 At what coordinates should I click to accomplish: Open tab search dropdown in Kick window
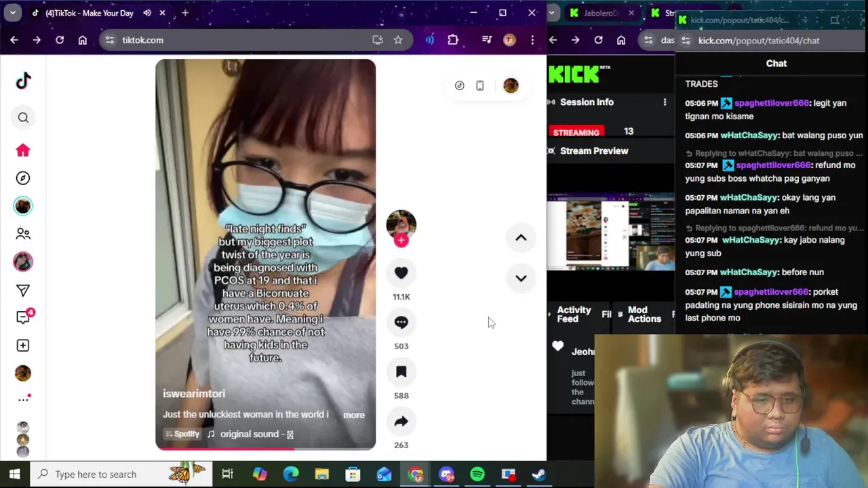coord(553,13)
